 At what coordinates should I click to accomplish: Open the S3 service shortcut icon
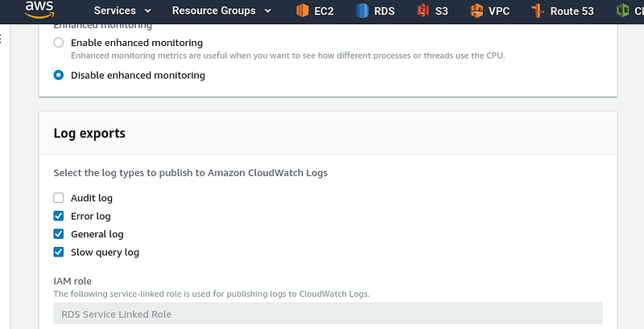pos(423,10)
